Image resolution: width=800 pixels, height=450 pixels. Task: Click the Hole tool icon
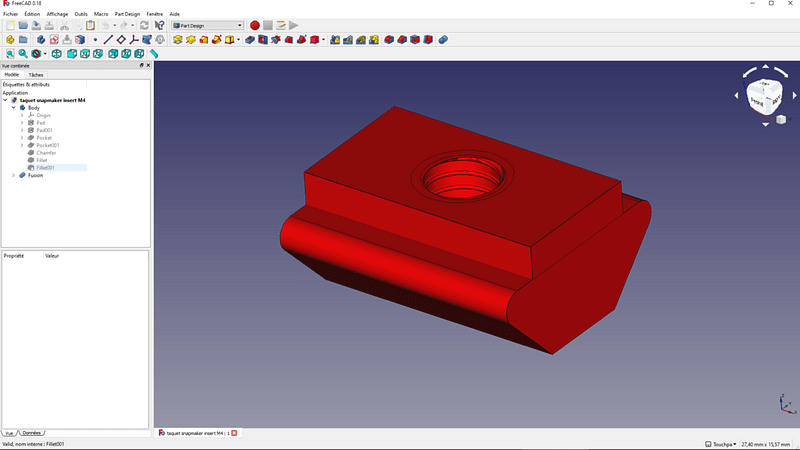[263, 40]
